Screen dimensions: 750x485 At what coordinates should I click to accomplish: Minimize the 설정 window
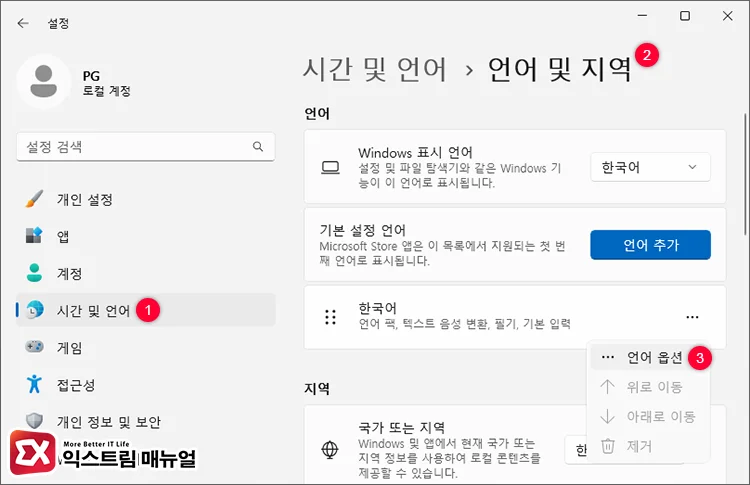pyautogui.click(x=642, y=16)
